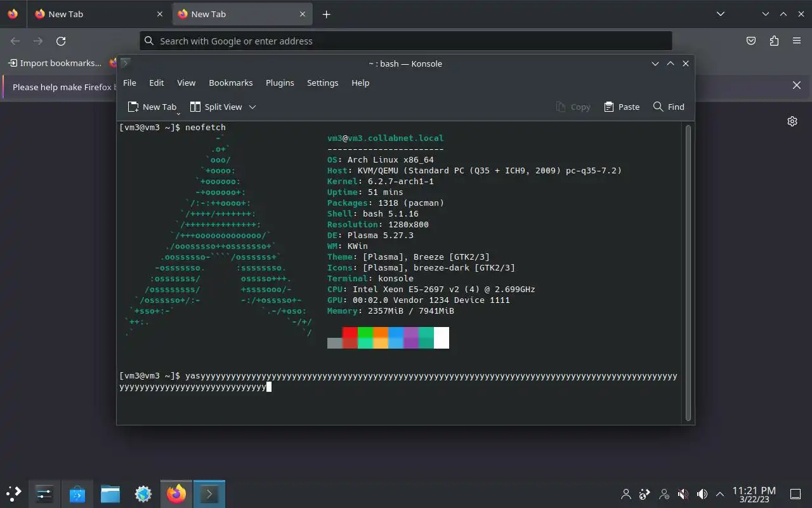The width and height of the screenshot is (812, 508).
Task: Click the 'OS: Arch Linux x86_64' line
Action: (381, 159)
